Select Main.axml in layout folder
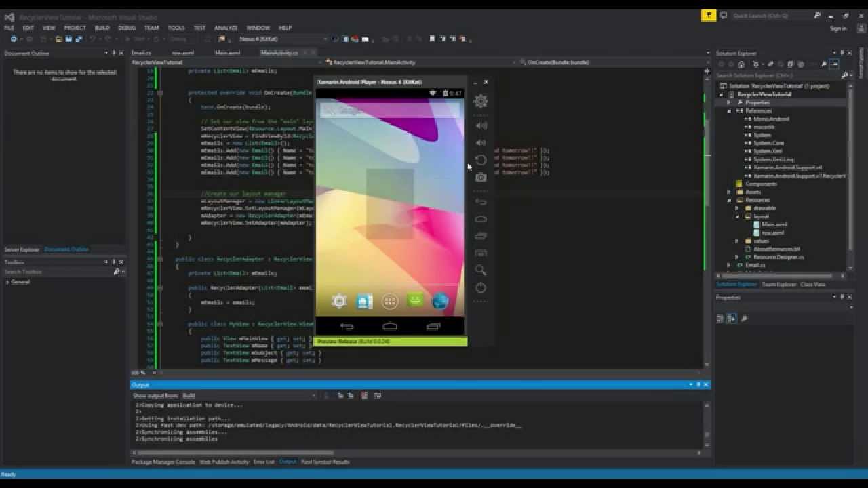868x488 pixels. click(x=774, y=224)
